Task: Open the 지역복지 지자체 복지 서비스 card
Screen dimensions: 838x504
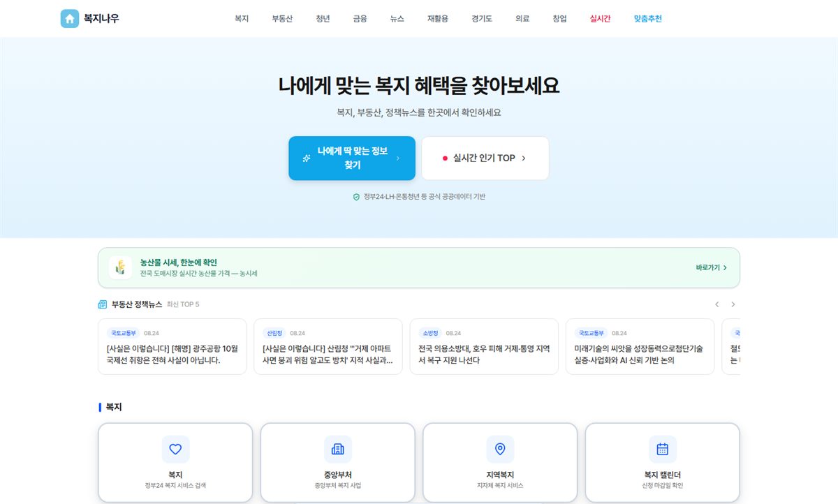Action: tap(500, 463)
